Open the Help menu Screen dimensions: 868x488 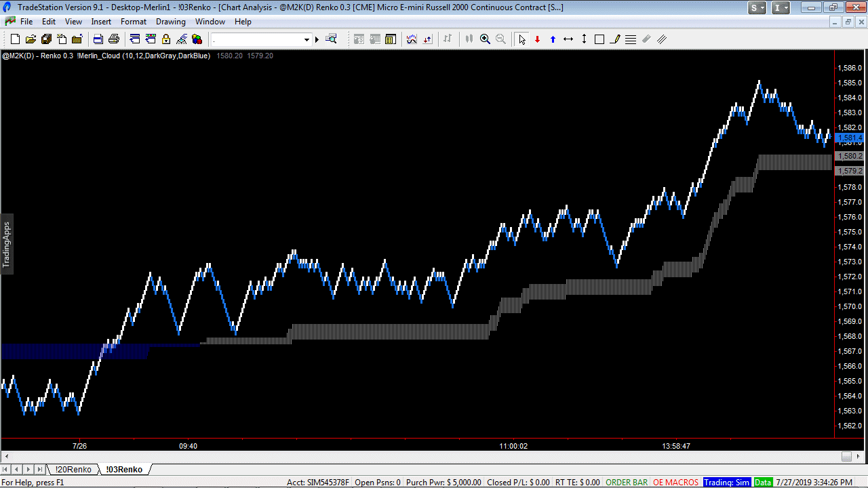[x=243, y=22]
